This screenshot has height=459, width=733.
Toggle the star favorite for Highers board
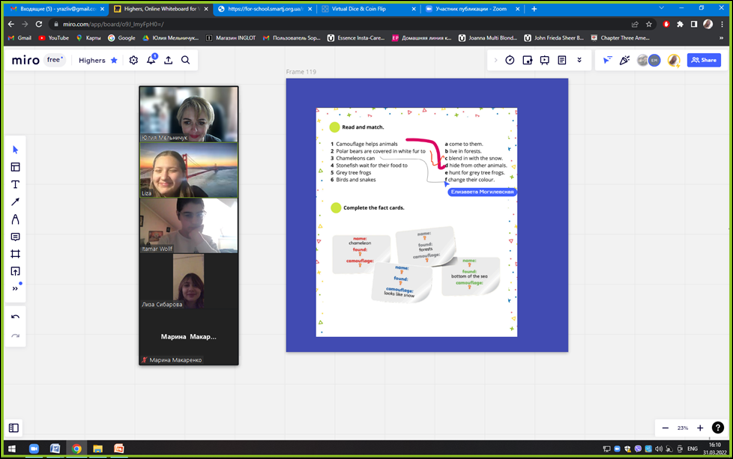click(x=114, y=61)
